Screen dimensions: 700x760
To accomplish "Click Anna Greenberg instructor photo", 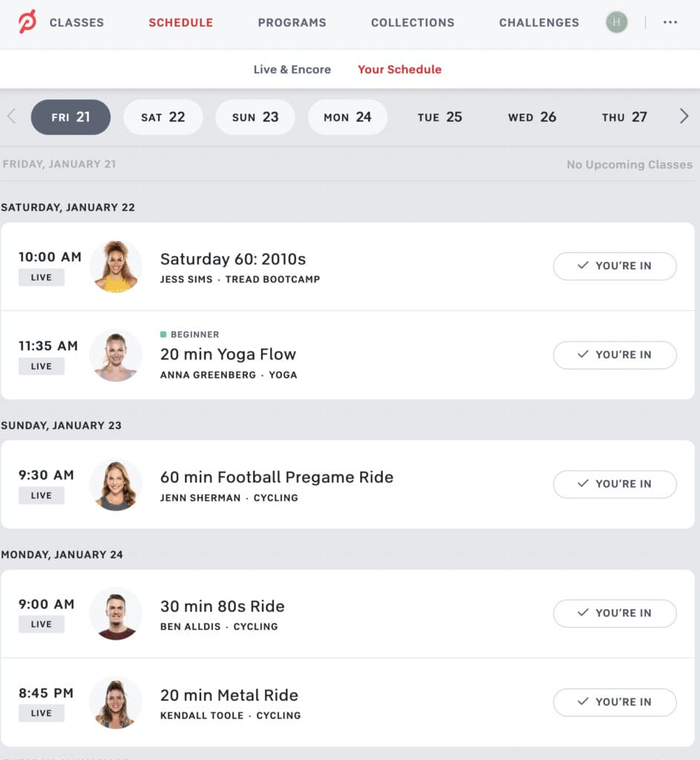I will 116,356.
